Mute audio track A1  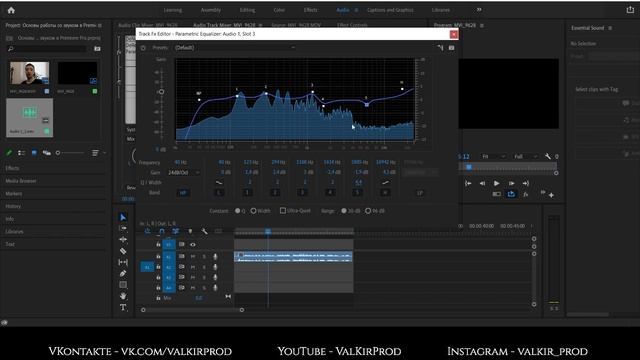pos(193,256)
